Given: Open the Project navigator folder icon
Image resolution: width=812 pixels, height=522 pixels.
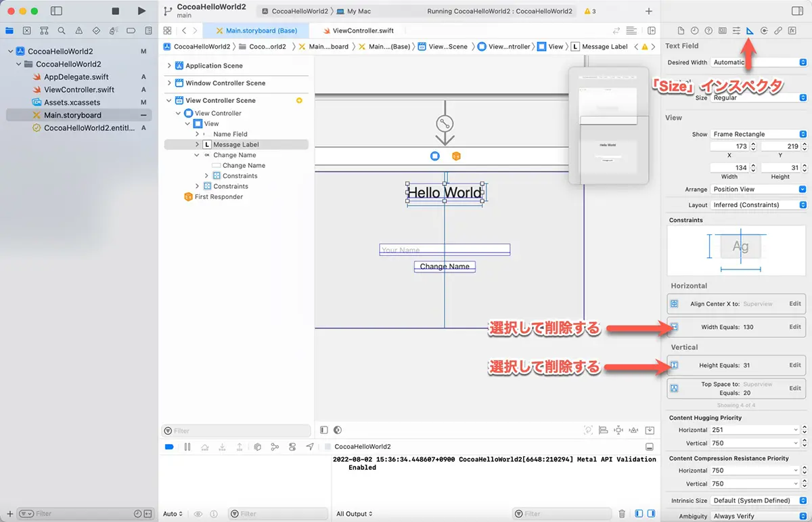Looking at the screenshot, I should tap(9, 30).
